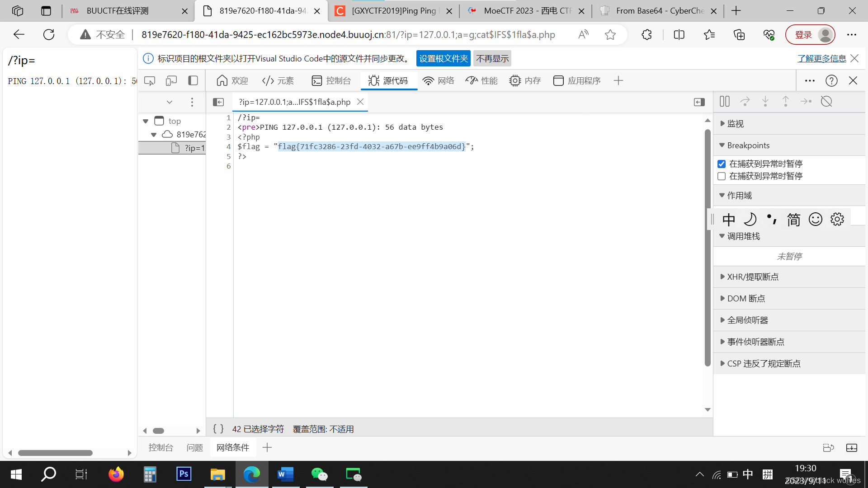
Task: Click the 设置根文件夹 button
Action: (x=443, y=59)
